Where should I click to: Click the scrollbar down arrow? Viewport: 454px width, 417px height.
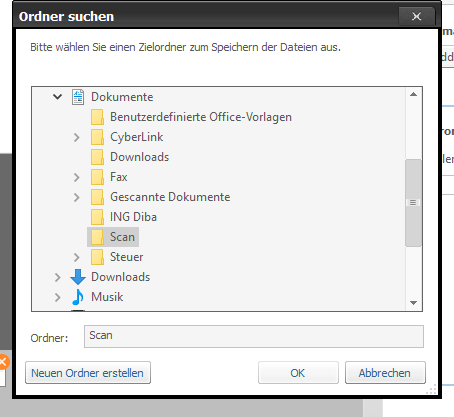coord(414,303)
